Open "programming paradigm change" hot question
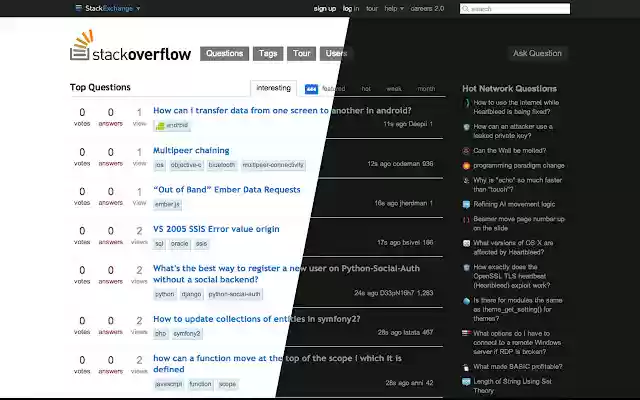This screenshot has height=400, width=640. tap(519, 165)
